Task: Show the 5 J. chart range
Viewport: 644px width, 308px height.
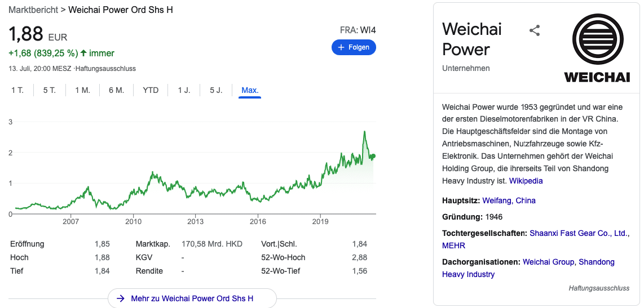Action: pos(216,90)
